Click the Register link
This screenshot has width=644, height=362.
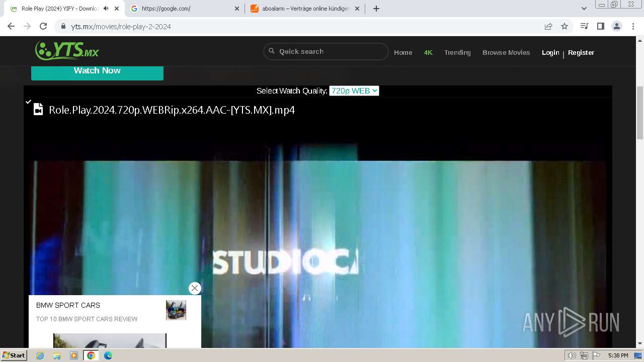pos(581,52)
